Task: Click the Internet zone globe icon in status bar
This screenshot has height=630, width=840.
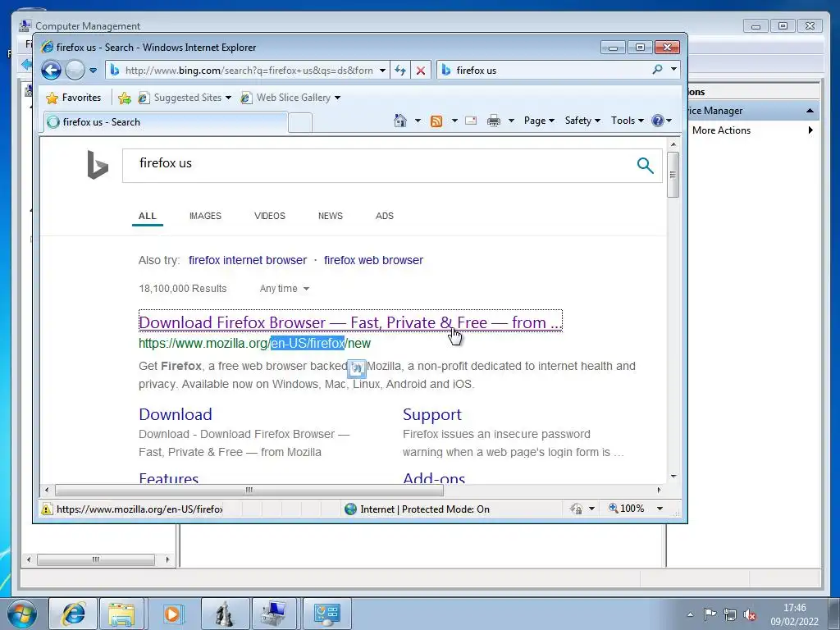Action: click(x=350, y=509)
